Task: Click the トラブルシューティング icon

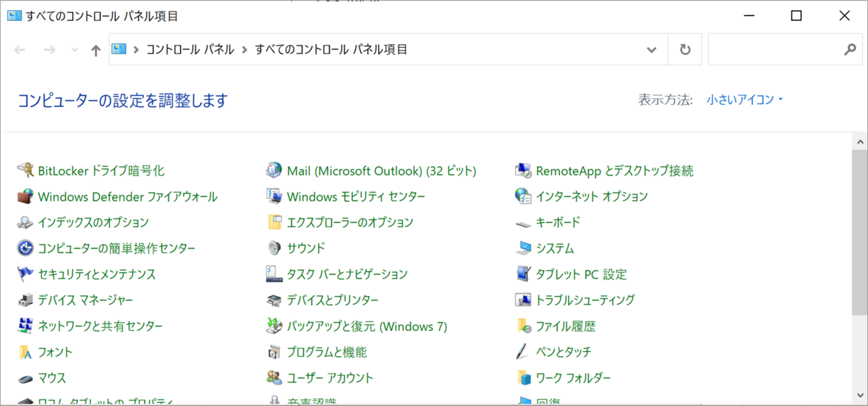Action: 523,300
